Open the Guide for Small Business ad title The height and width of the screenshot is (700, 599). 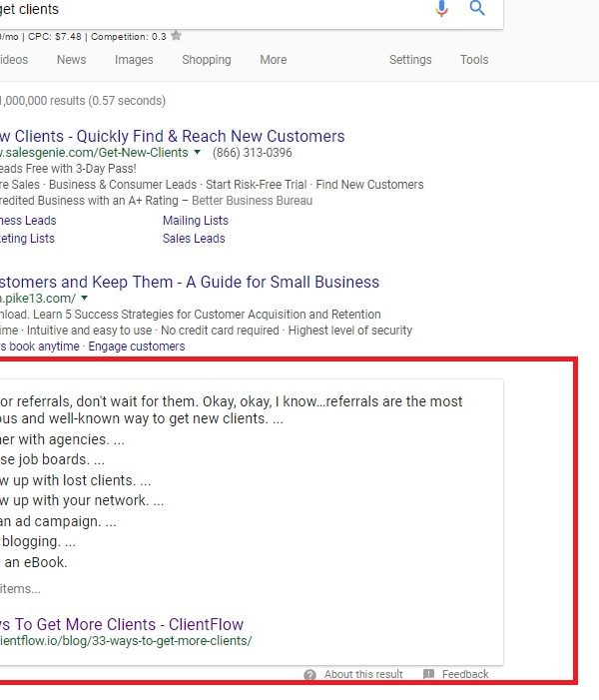(190, 282)
